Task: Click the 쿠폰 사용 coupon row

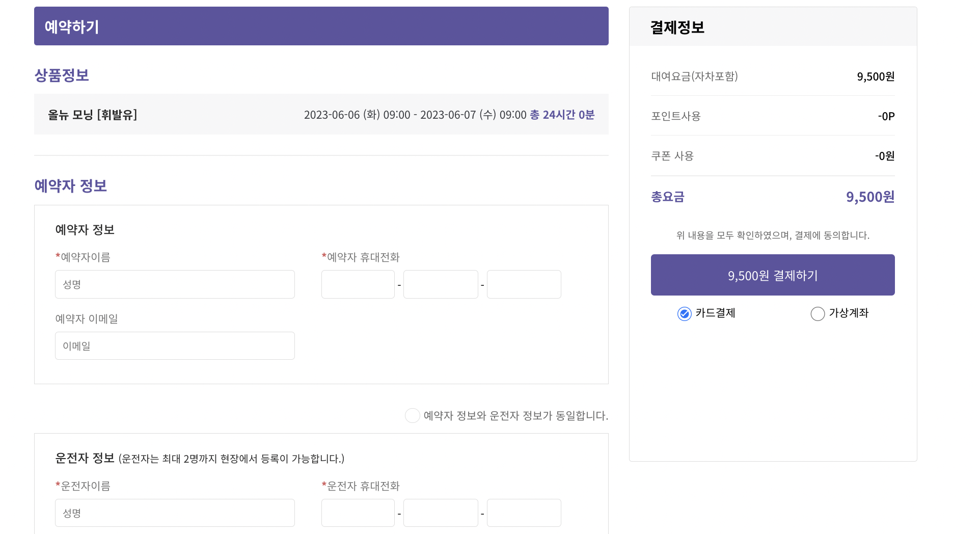Action: tap(772, 156)
